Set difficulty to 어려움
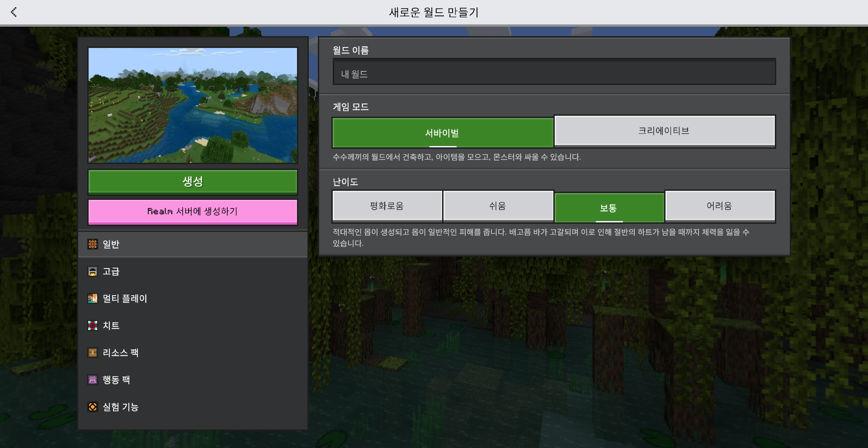Viewport: 868px width, 448px height. tap(720, 206)
